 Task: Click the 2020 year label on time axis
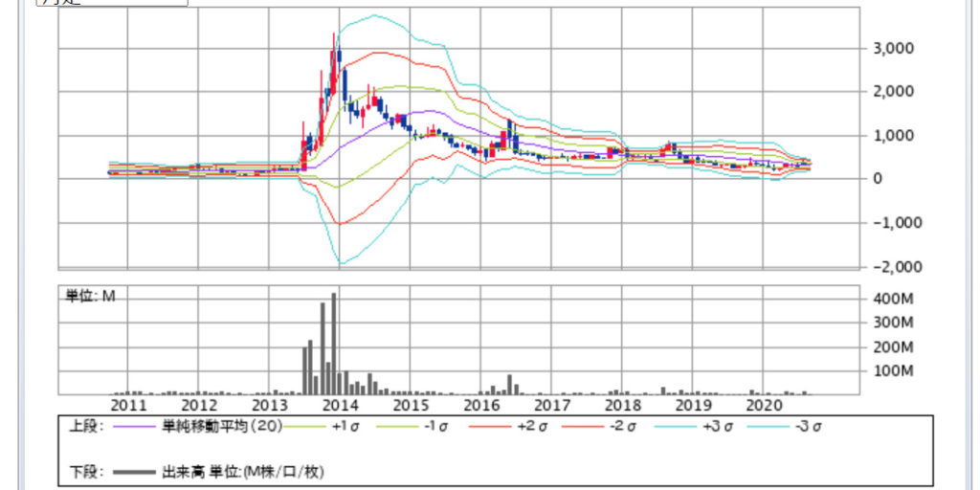(765, 406)
